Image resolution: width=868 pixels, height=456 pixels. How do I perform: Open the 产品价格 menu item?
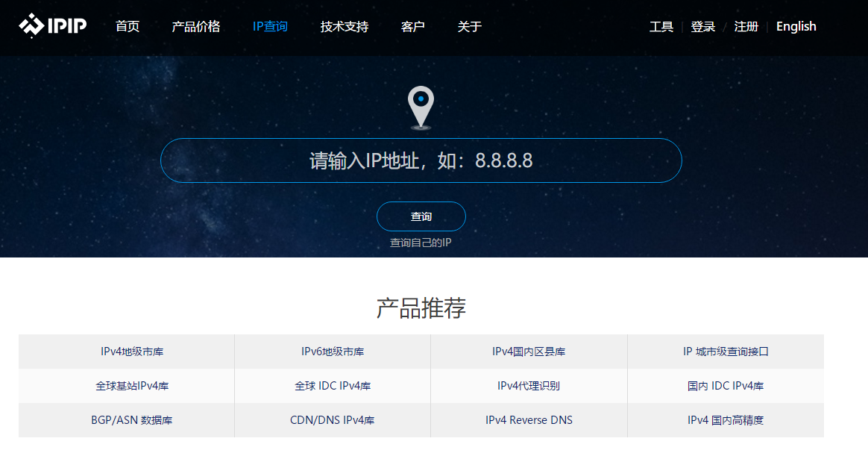(196, 27)
